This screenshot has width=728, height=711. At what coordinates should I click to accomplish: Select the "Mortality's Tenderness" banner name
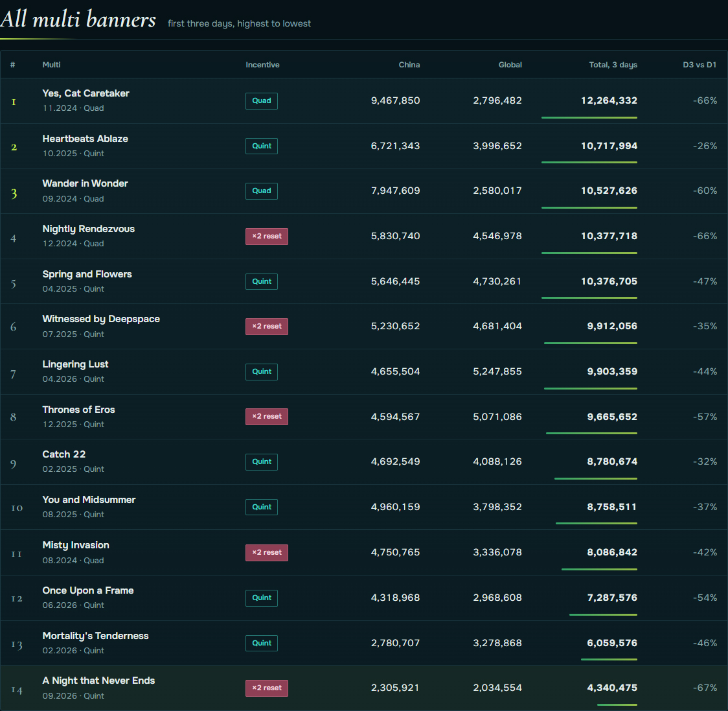coord(95,636)
